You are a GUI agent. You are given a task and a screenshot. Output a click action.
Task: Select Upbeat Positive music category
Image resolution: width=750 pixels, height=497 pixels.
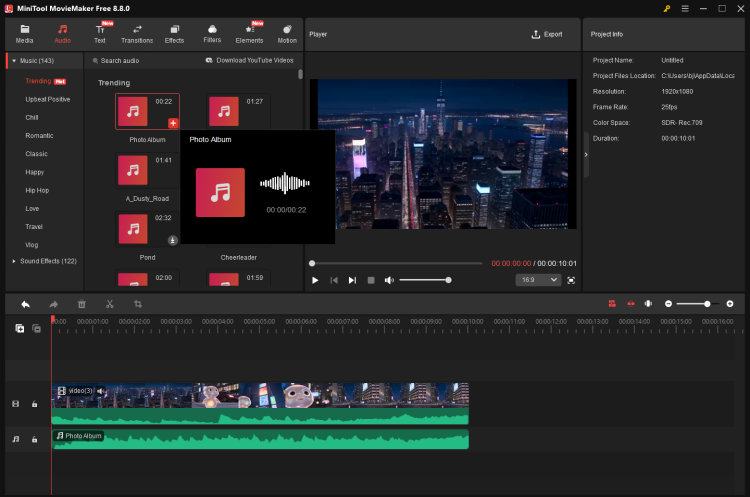[48, 99]
